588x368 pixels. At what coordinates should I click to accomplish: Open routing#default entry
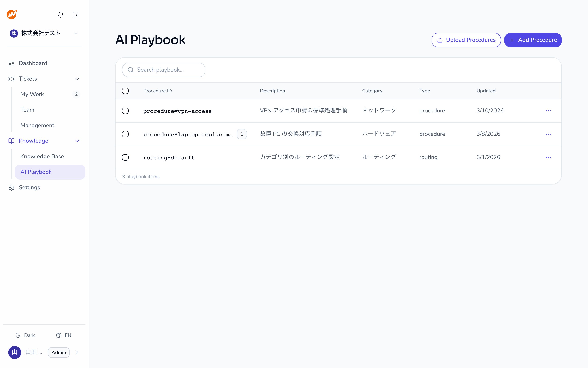coord(169,158)
